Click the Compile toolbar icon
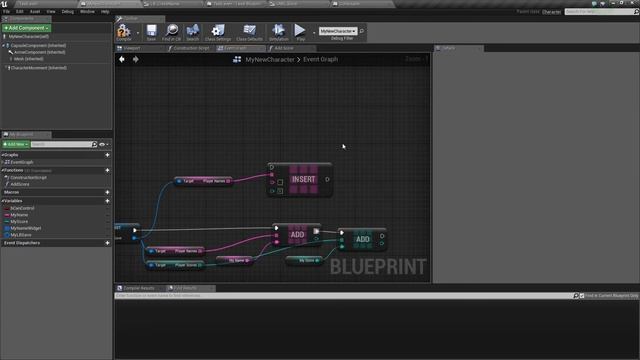 coord(123,31)
